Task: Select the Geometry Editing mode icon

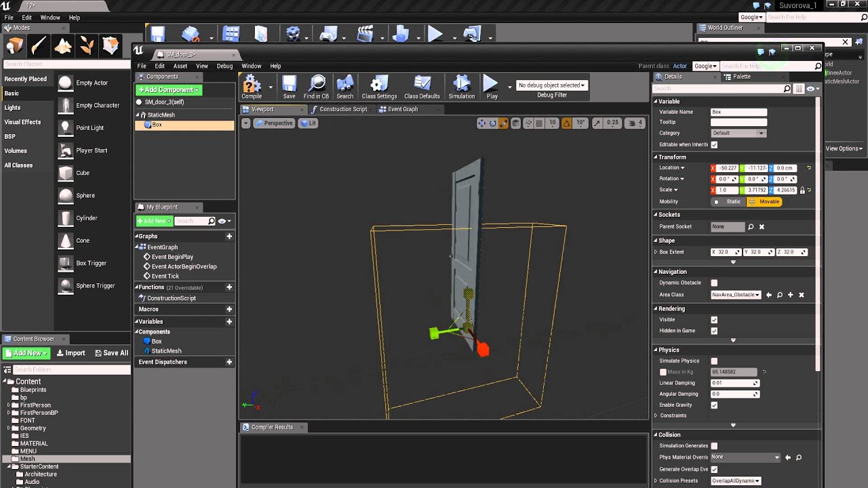Action: [111, 45]
